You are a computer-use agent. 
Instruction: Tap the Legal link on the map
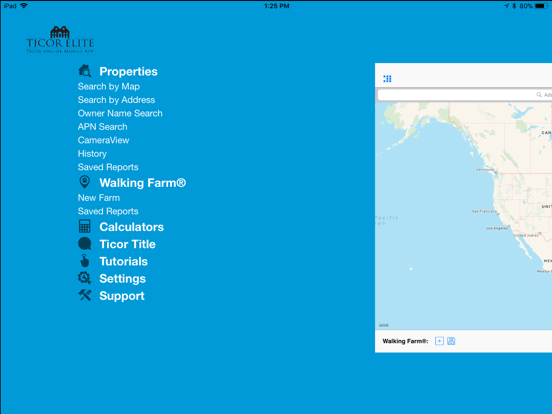[x=383, y=325]
